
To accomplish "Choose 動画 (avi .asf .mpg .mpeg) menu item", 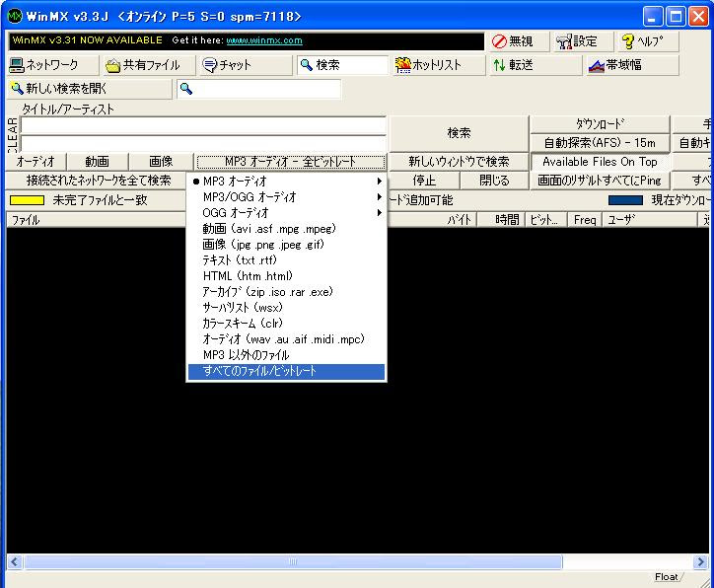I will coord(286,229).
